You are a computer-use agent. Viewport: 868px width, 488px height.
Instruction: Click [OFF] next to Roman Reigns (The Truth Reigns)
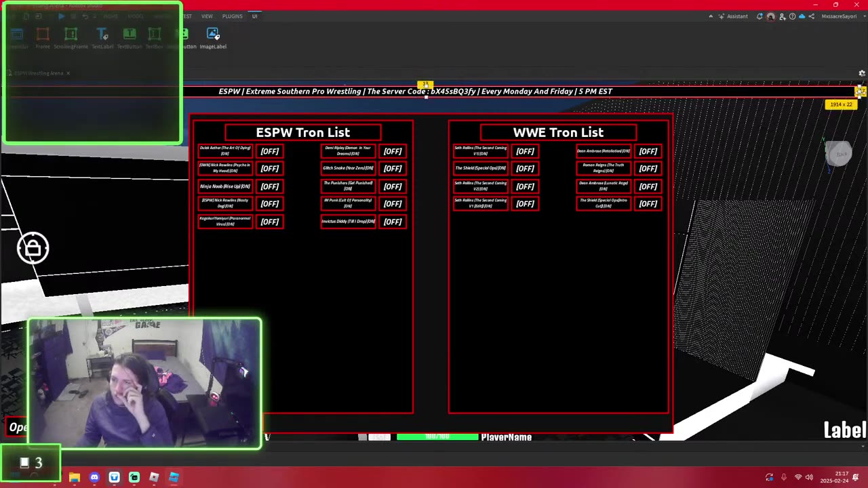(648, 168)
